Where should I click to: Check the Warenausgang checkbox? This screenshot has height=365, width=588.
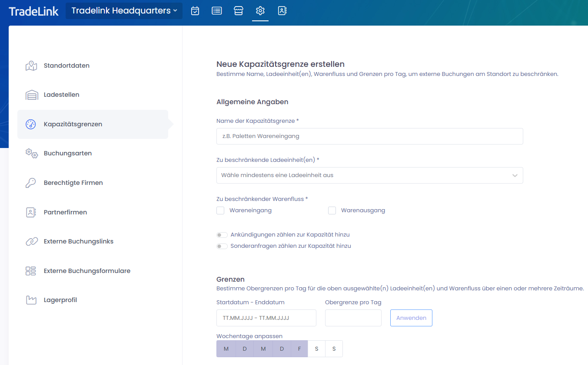(x=332, y=210)
